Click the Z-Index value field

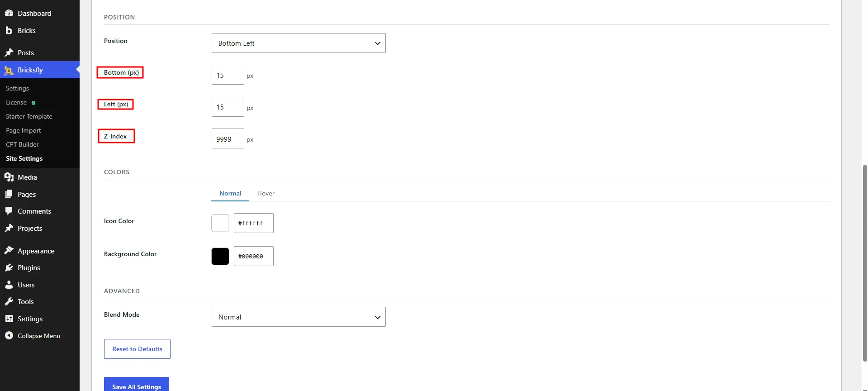click(228, 138)
